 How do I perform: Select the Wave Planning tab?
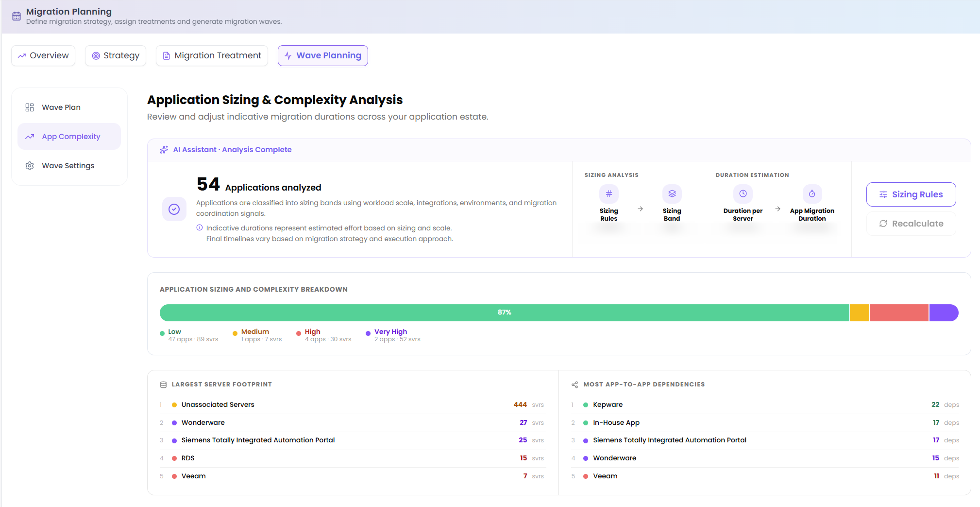pyautogui.click(x=323, y=55)
